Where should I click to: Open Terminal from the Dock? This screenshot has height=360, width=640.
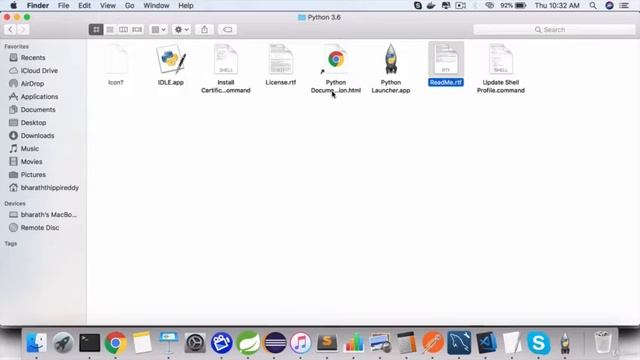coord(89,342)
